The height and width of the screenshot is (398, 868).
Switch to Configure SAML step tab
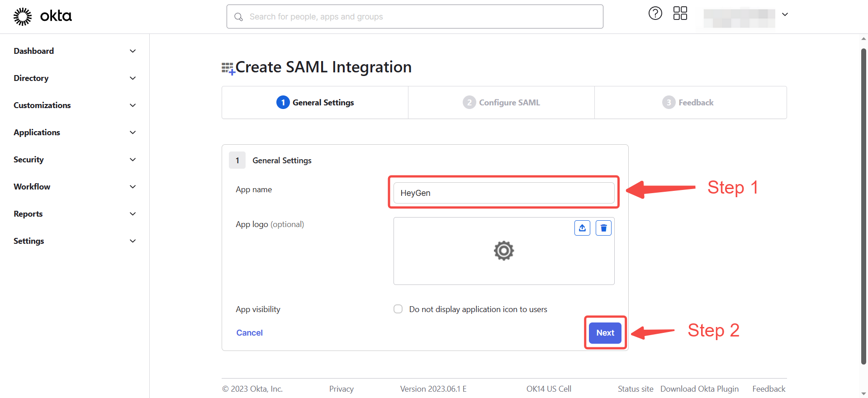[x=501, y=103]
